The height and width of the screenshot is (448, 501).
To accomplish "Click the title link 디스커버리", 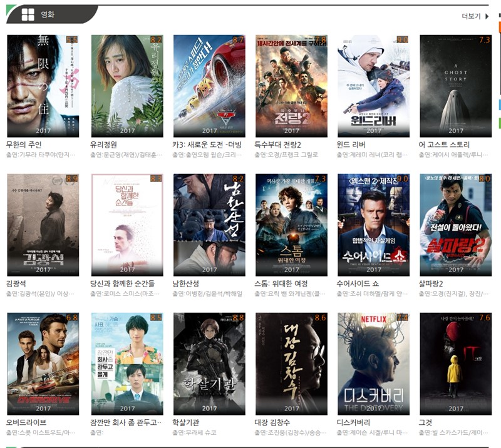I will [x=353, y=422].
